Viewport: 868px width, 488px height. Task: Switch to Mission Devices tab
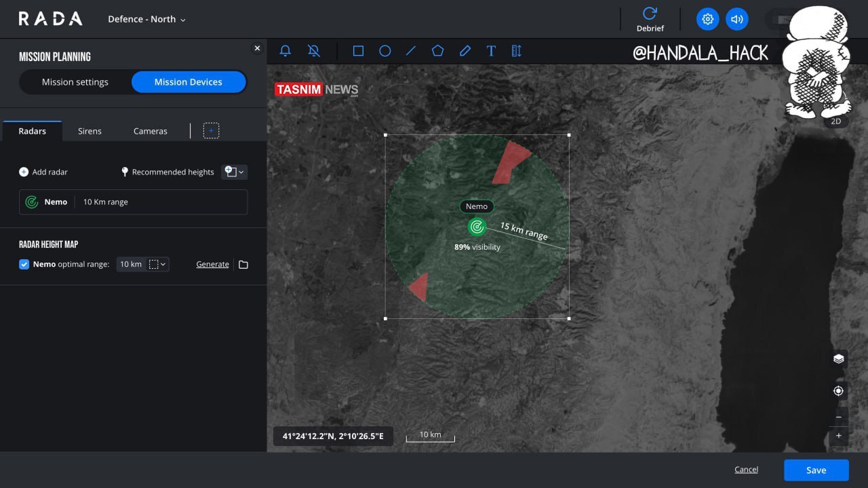tap(189, 82)
